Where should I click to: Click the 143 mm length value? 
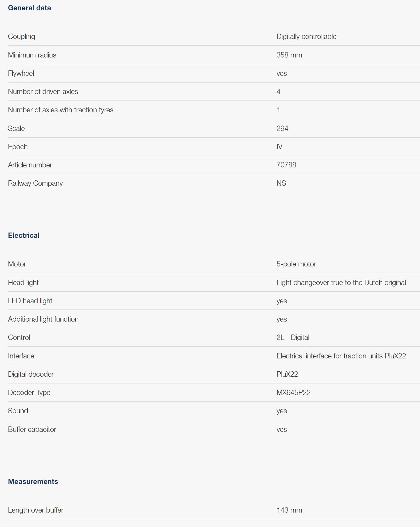click(289, 510)
